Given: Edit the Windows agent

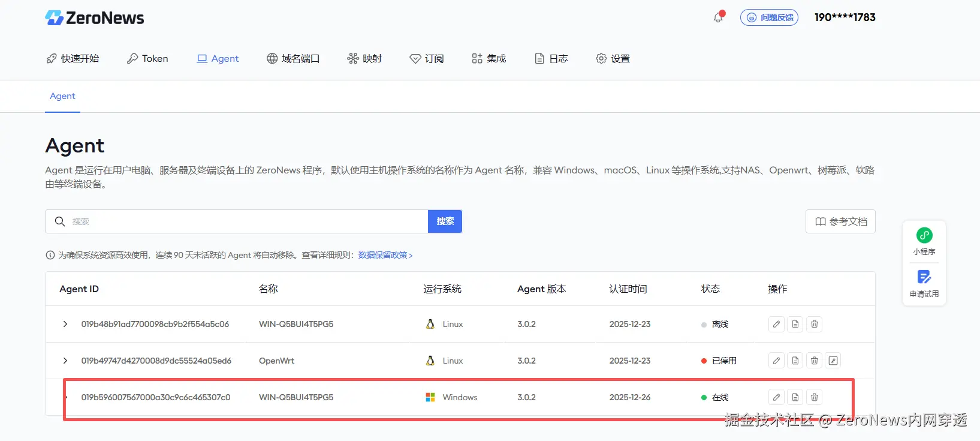Looking at the screenshot, I should pos(776,397).
